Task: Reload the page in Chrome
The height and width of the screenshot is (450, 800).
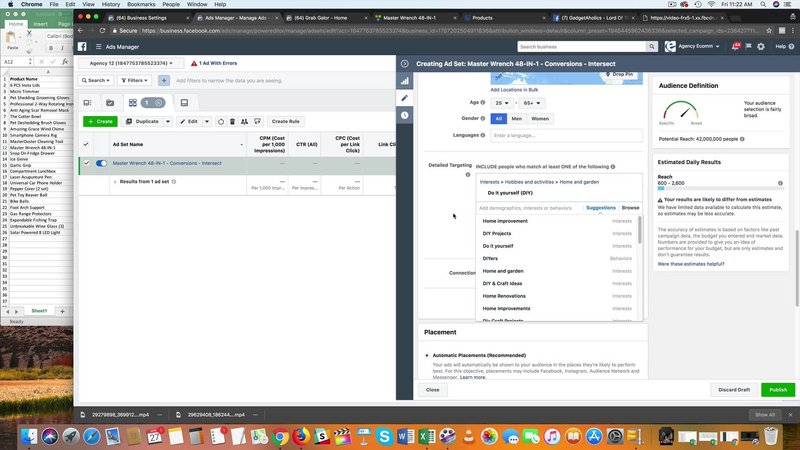Action: click(102, 31)
